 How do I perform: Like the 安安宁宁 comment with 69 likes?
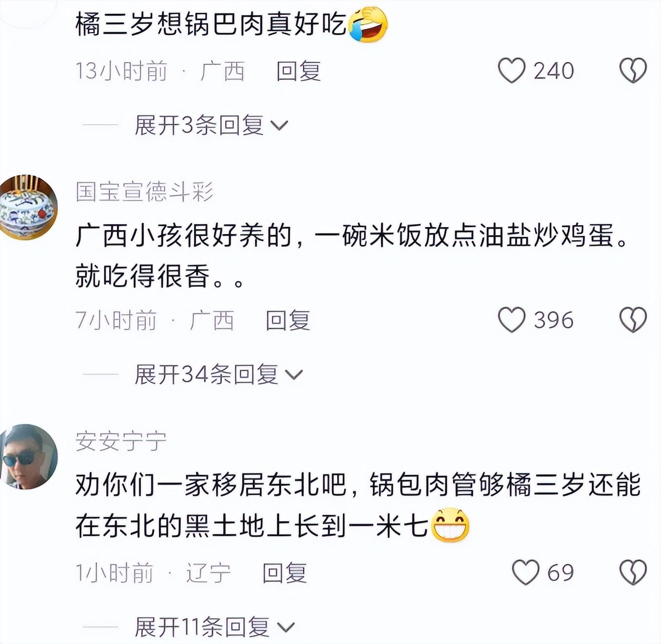(526, 572)
